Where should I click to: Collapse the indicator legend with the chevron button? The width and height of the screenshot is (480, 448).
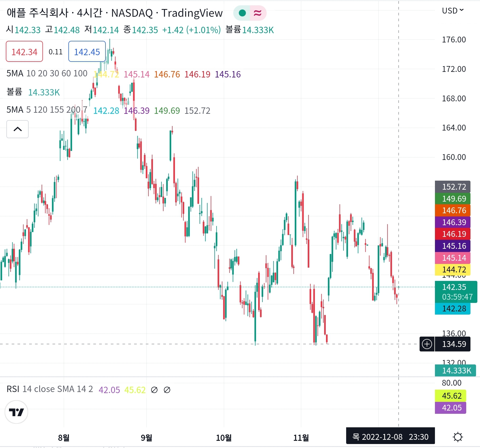(17, 129)
